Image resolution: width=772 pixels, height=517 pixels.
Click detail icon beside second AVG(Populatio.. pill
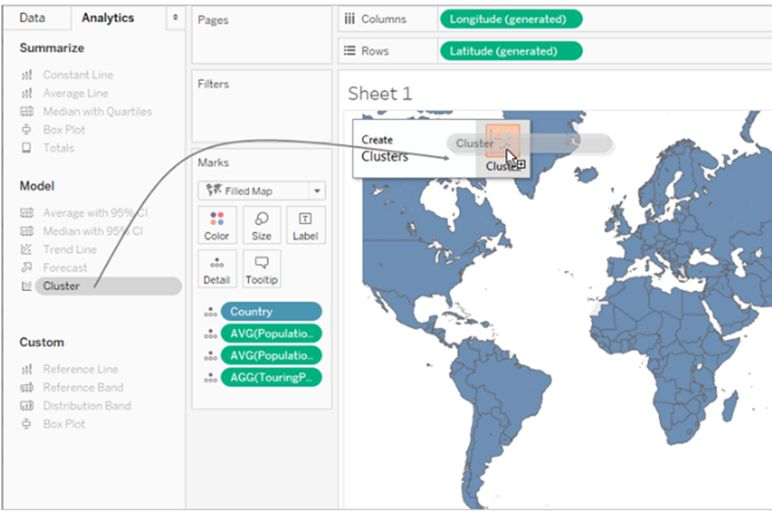coord(210,356)
